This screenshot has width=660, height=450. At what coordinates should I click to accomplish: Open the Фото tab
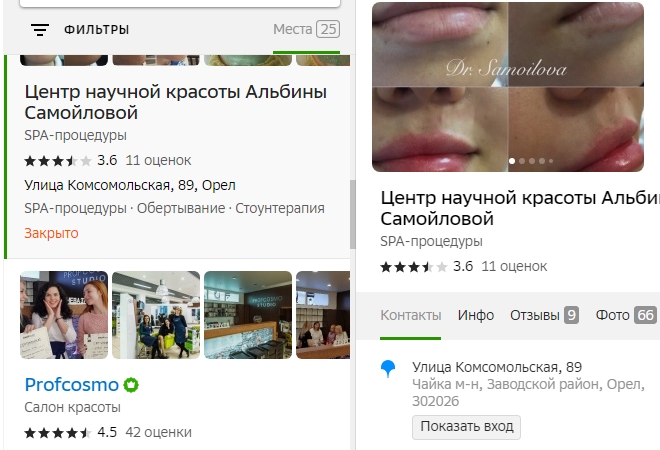pyautogui.click(x=625, y=315)
